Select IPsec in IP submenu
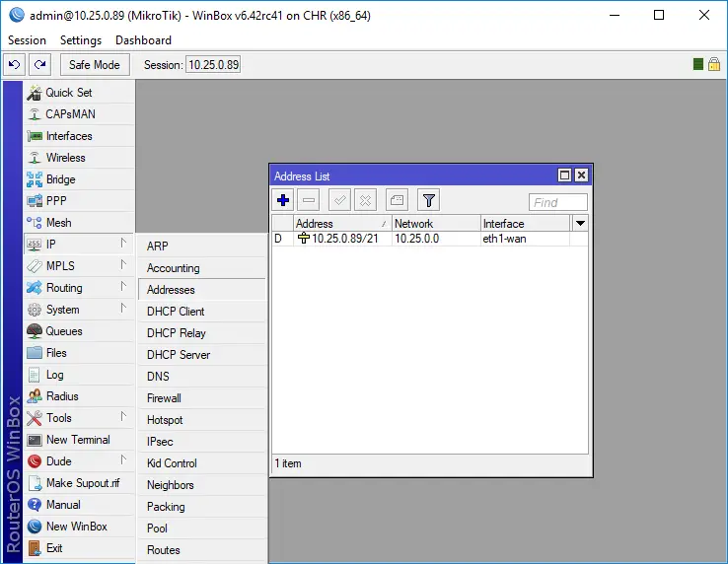The width and height of the screenshot is (728, 564). tap(202, 442)
